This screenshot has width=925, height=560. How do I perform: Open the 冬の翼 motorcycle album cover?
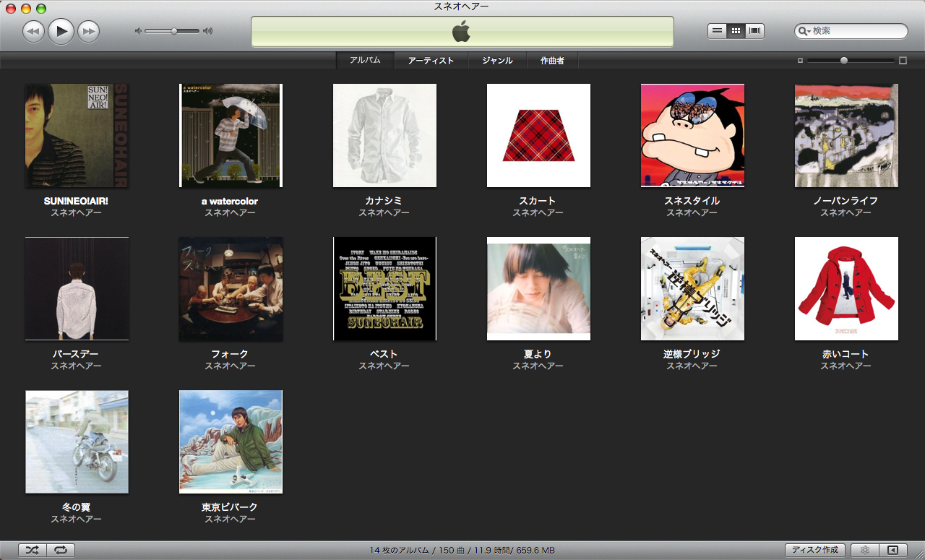pyautogui.click(x=77, y=441)
